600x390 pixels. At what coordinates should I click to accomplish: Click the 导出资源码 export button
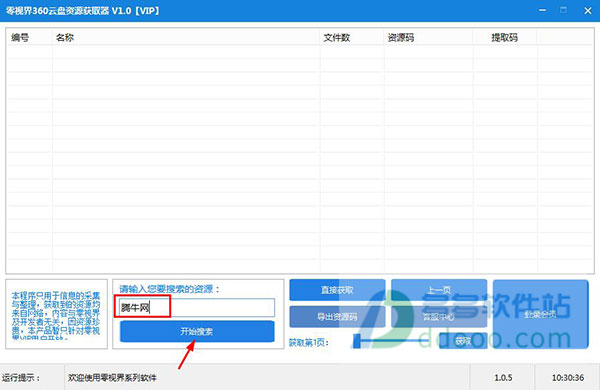click(337, 317)
